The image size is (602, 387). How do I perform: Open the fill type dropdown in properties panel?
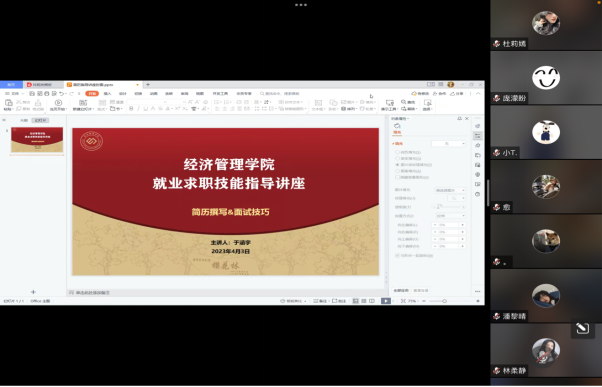pyautogui.click(x=448, y=144)
